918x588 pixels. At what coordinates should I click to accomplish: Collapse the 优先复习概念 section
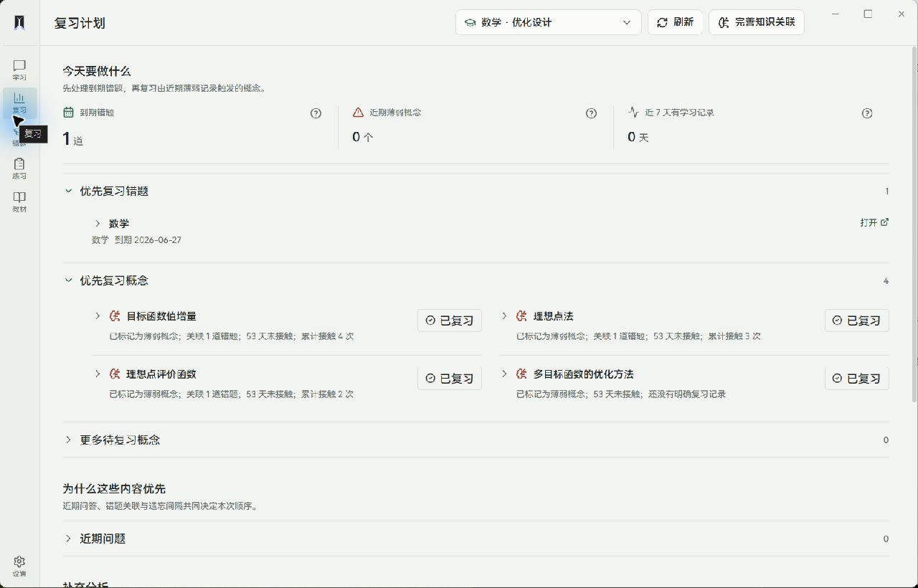[x=69, y=280]
